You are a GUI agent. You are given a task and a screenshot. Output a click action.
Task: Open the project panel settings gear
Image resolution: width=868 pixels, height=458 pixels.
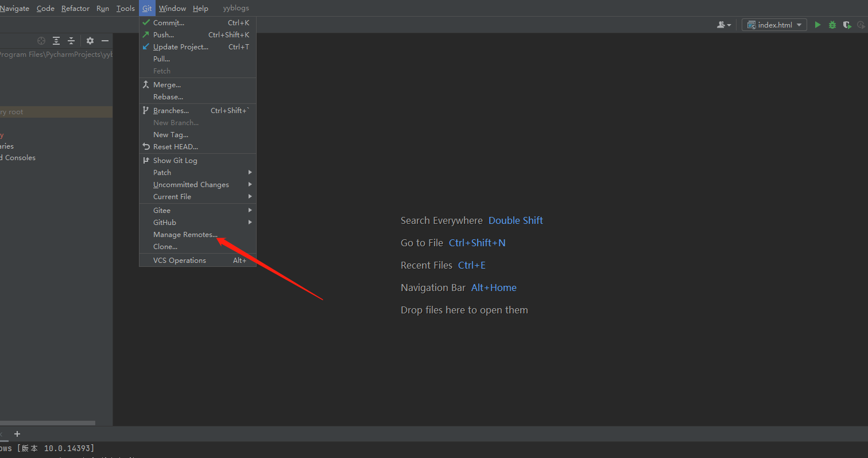point(90,40)
